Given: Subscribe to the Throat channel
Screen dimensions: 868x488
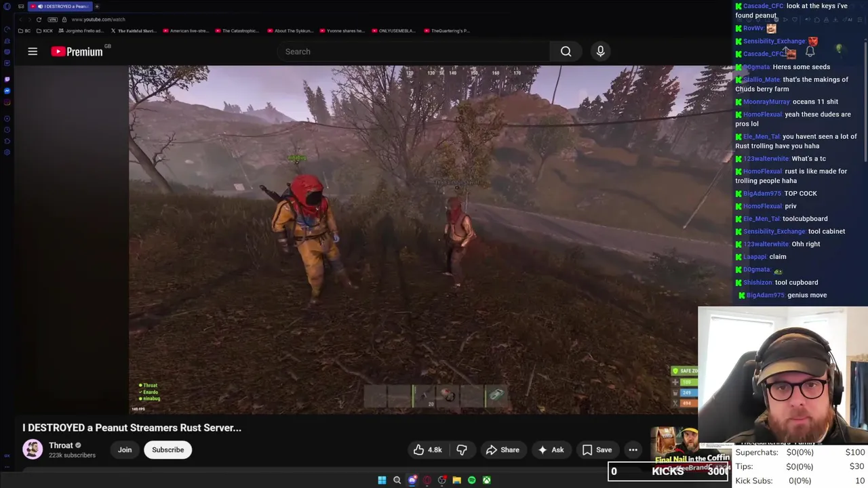Looking at the screenshot, I should pyautogui.click(x=167, y=449).
